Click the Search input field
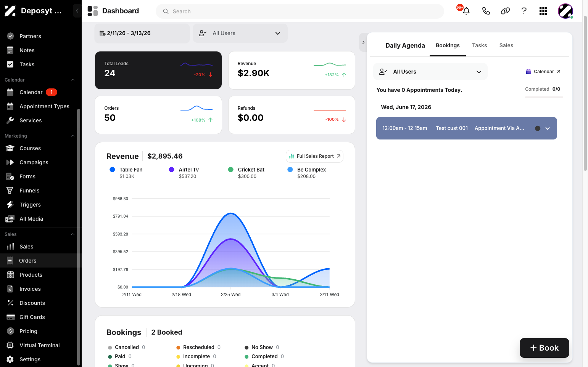The width and height of the screenshot is (588, 367). click(x=300, y=11)
